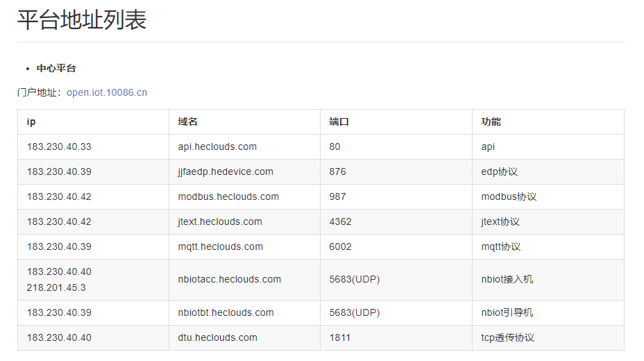Image resolution: width=644 pixels, height=361 pixels.
Task: Click the 218.201.45.3 IP address
Action: (x=56, y=287)
